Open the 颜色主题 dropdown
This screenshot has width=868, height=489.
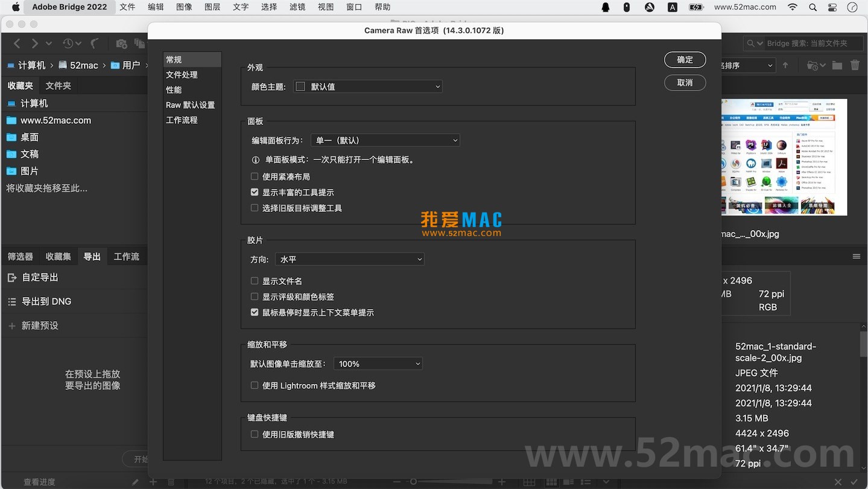click(368, 86)
